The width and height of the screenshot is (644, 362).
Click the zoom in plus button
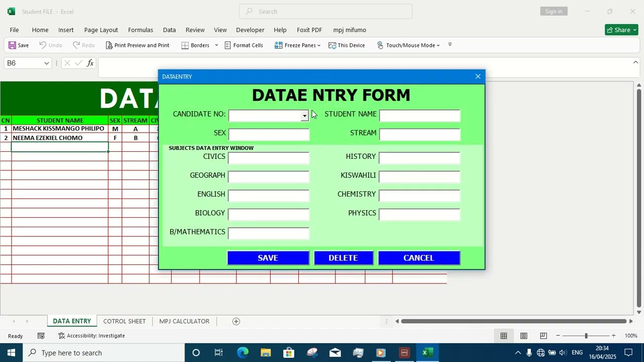click(613, 336)
